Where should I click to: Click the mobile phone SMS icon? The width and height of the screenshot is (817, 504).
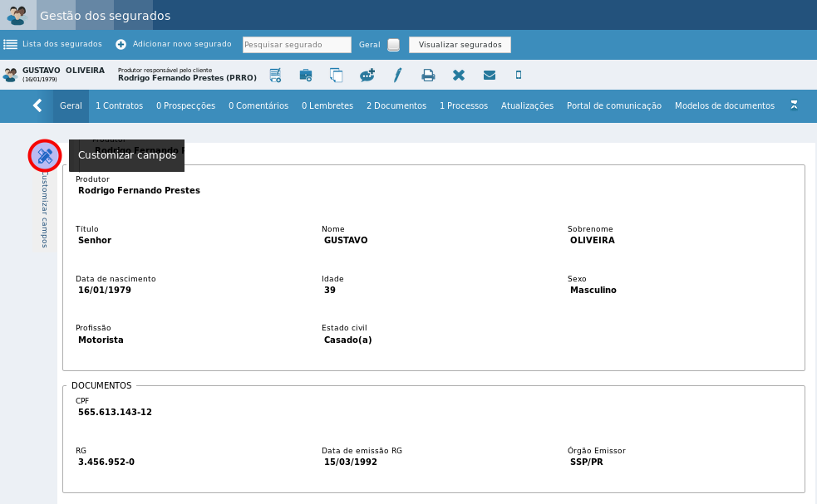click(519, 75)
